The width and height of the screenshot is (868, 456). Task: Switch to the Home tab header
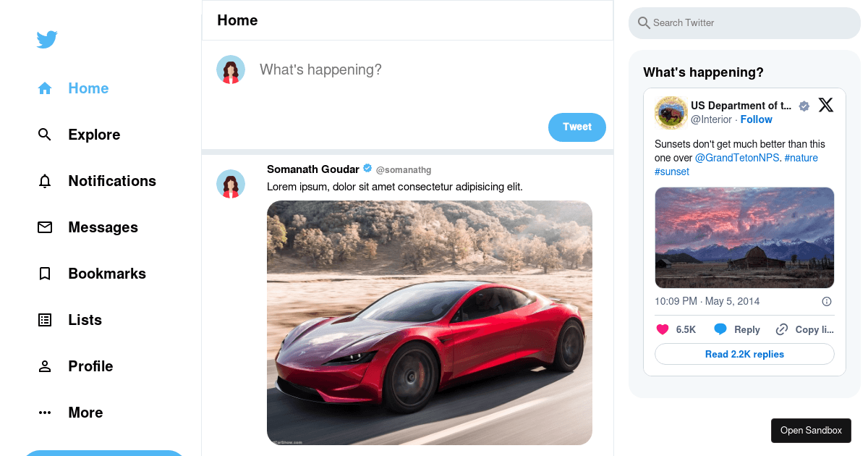click(237, 20)
